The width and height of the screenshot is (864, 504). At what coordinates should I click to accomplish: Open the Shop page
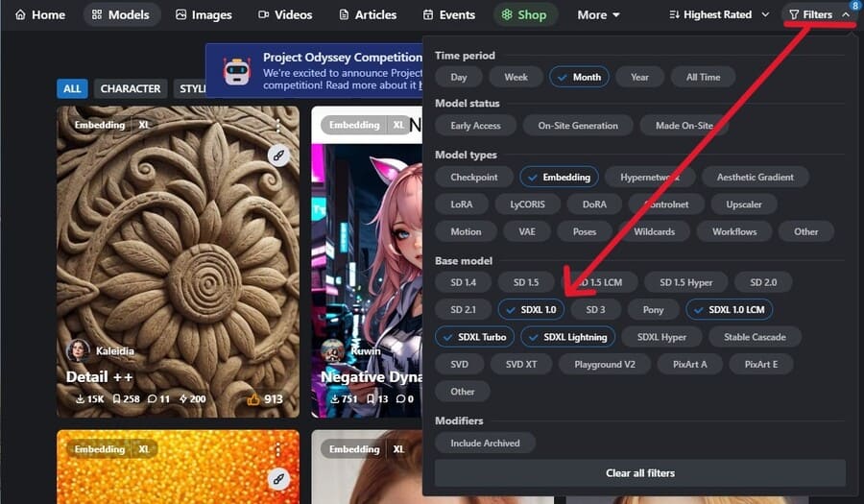coord(523,14)
